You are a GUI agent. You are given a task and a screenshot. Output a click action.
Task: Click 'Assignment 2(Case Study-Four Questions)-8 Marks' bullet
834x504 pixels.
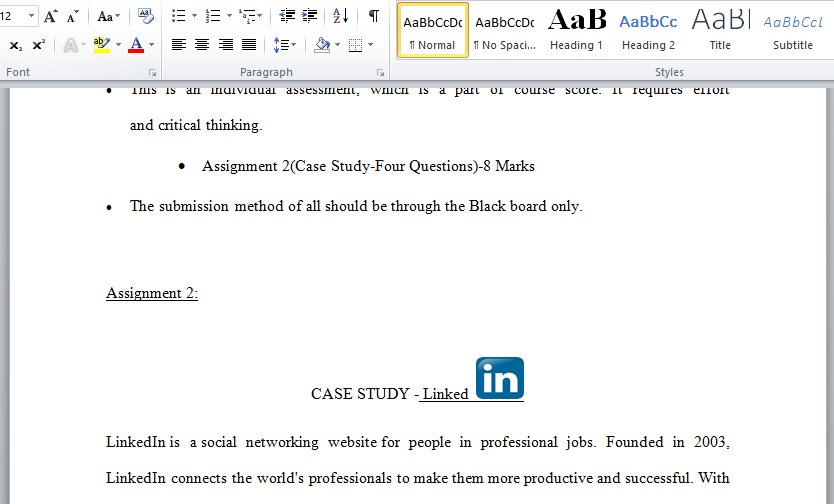368,166
